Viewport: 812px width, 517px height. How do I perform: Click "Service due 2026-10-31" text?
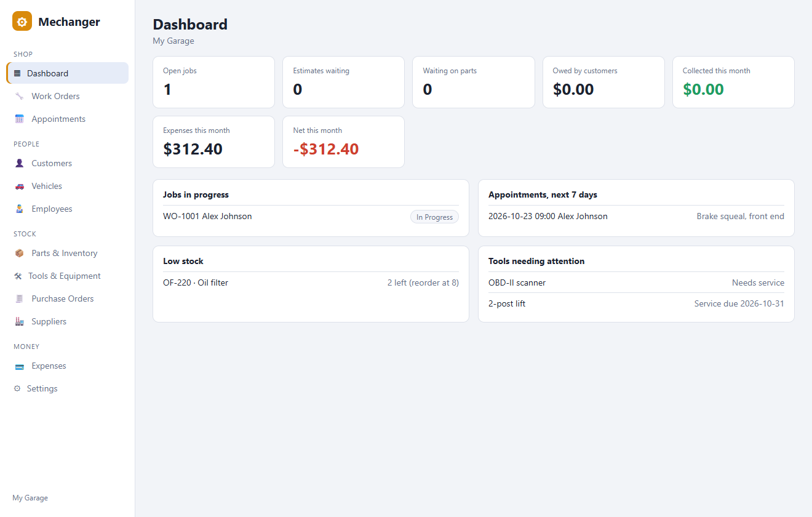739,303
